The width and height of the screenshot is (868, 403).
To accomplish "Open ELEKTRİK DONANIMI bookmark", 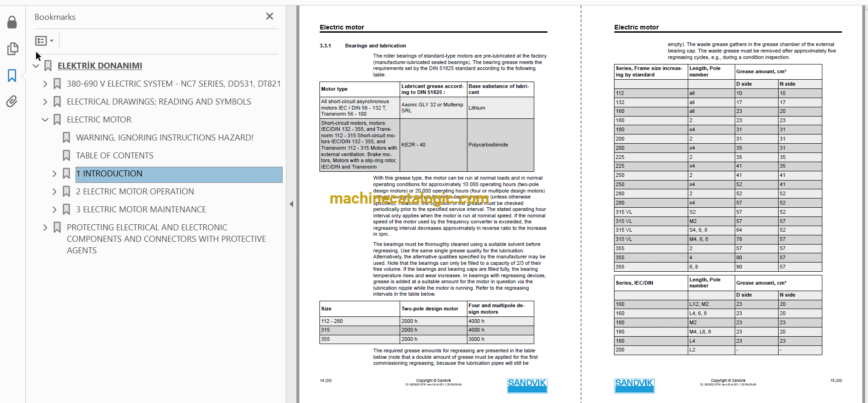I will click(x=100, y=66).
